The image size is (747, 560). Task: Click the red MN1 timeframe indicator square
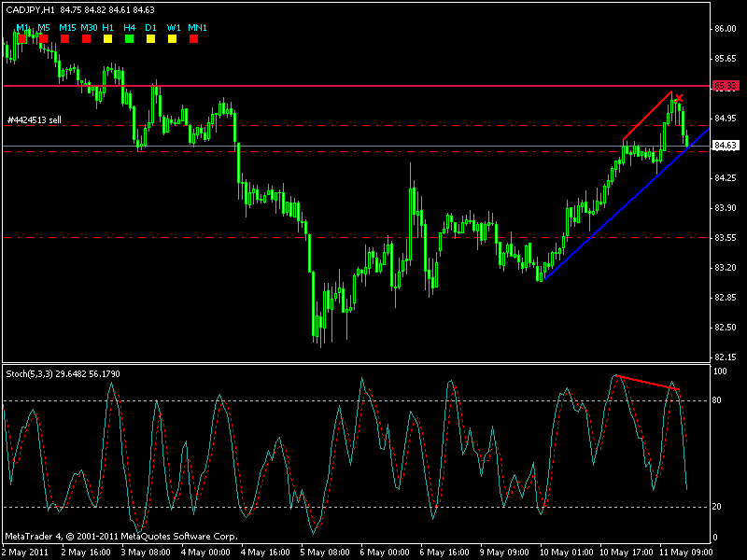pos(193,38)
